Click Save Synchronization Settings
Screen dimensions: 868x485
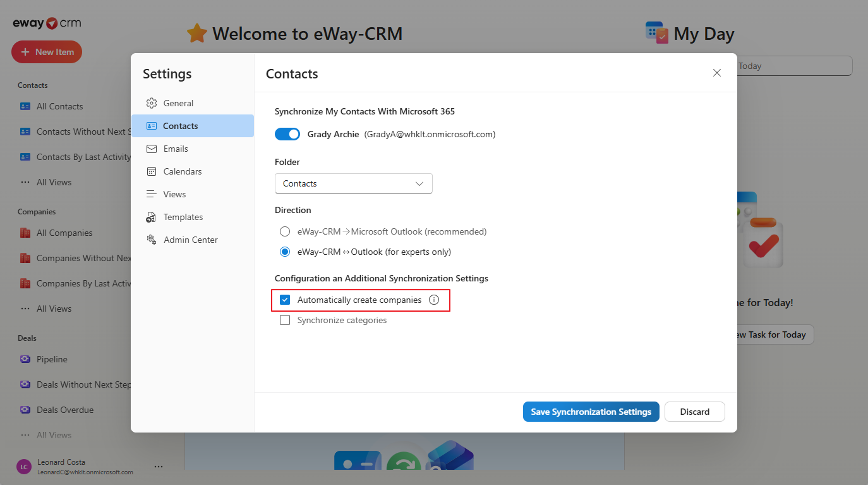(591, 412)
